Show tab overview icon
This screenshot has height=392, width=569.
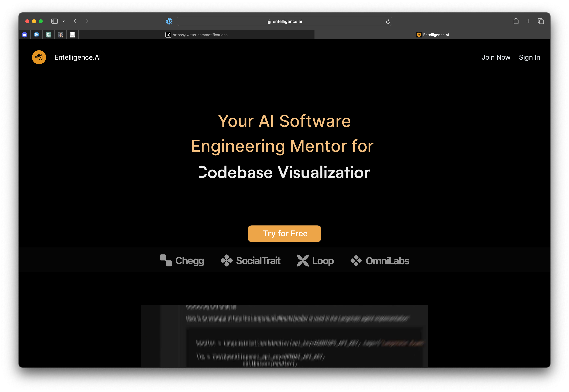(541, 21)
